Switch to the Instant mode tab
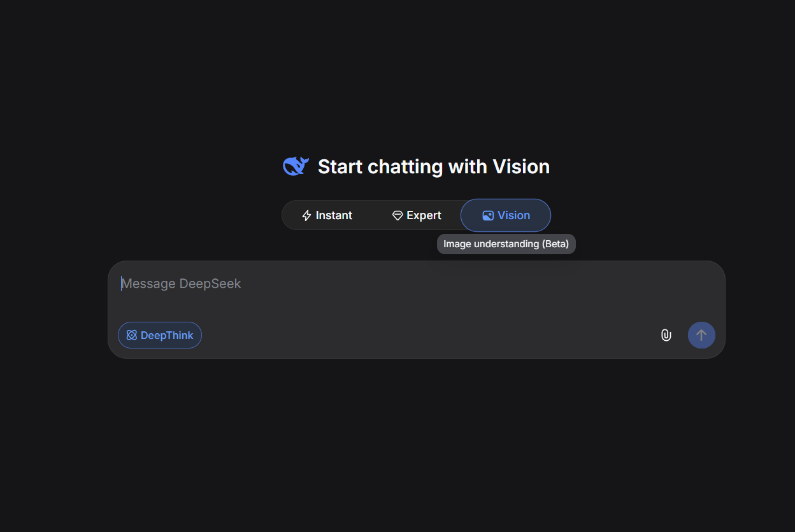 coord(327,215)
